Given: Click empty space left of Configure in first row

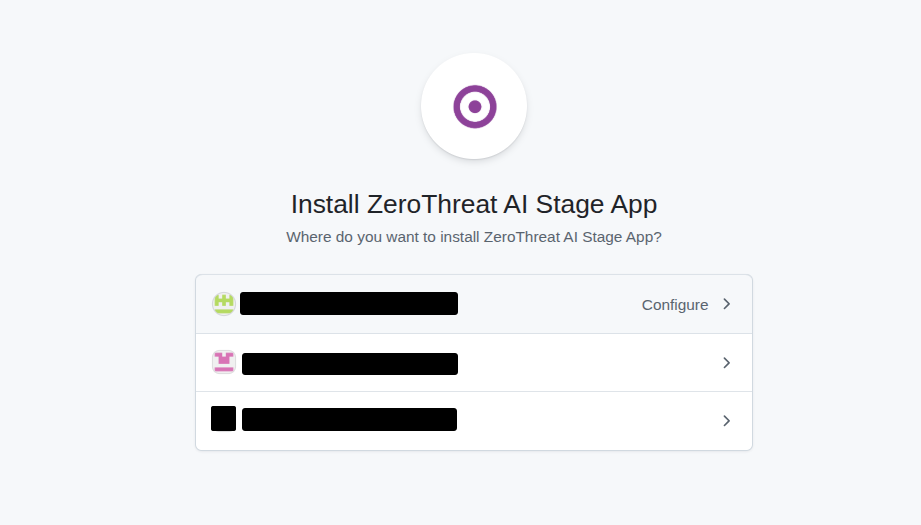Looking at the screenshot, I should click(x=549, y=304).
